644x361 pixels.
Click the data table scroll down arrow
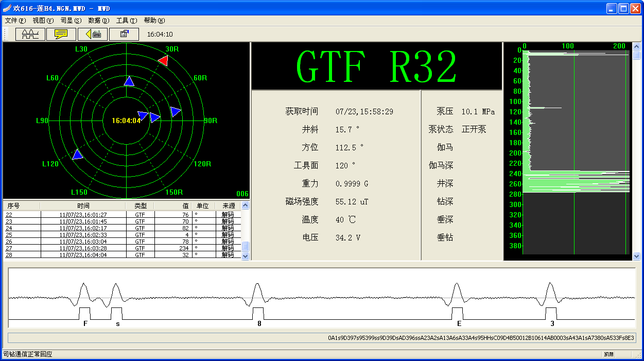[246, 255]
